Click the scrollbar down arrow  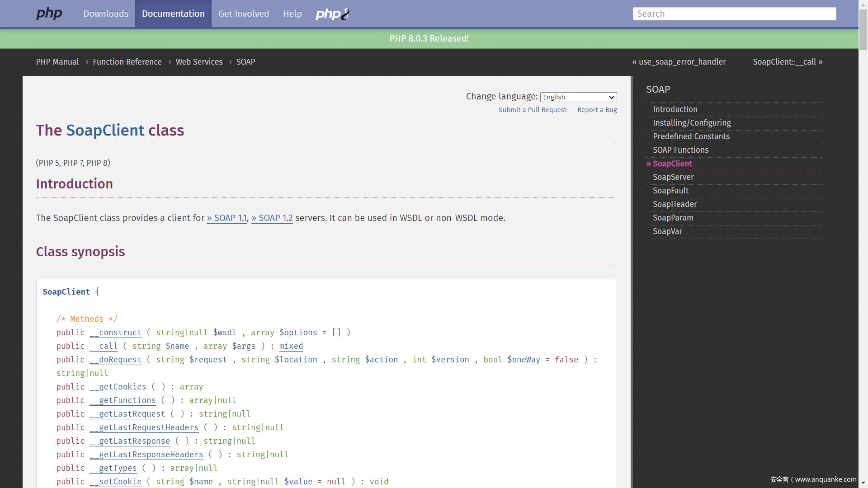tap(863, 483)
